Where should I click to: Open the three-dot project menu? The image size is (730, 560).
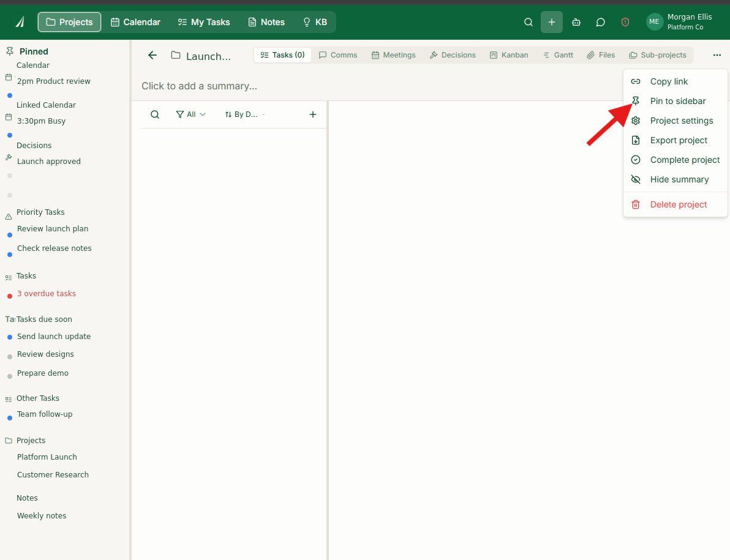(x=717, y=55)
